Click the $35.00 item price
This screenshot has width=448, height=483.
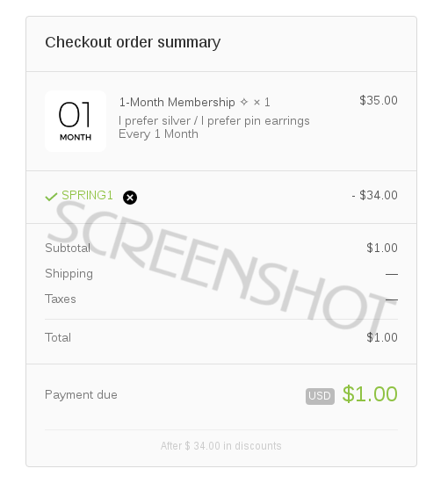pos(379,100)
